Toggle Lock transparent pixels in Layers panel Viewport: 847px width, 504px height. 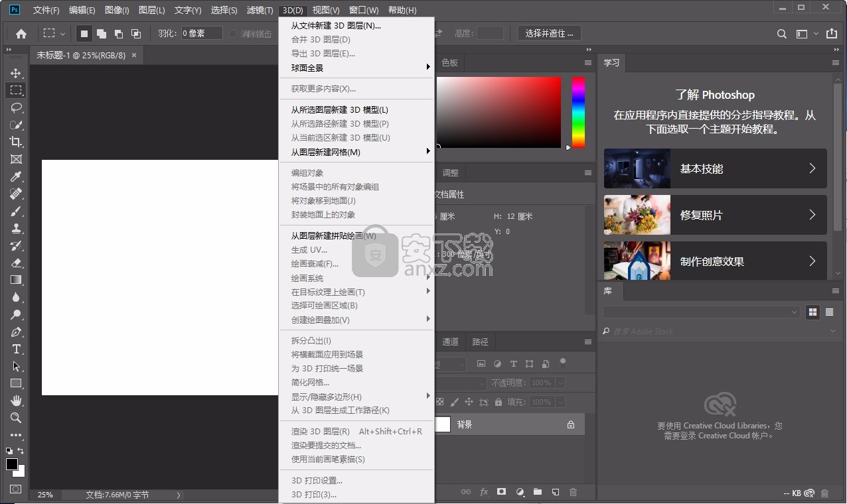tap(439, 402)
